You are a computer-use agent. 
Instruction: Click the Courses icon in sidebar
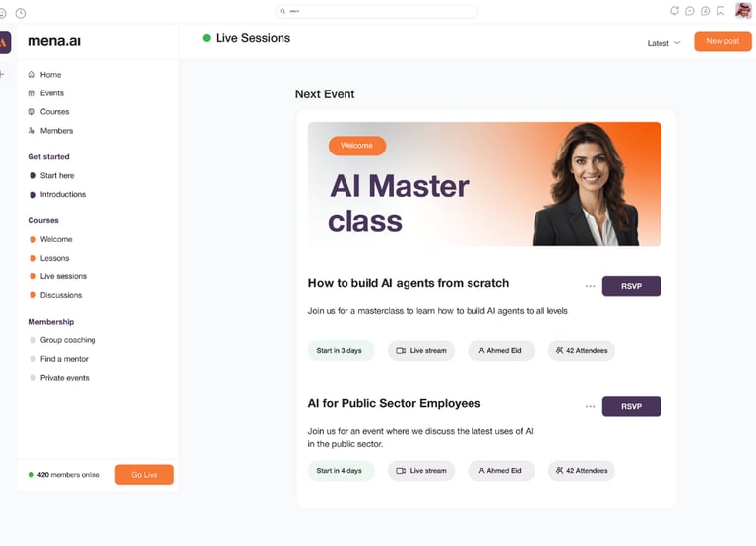pyautogui.click(x=31, y=112)
